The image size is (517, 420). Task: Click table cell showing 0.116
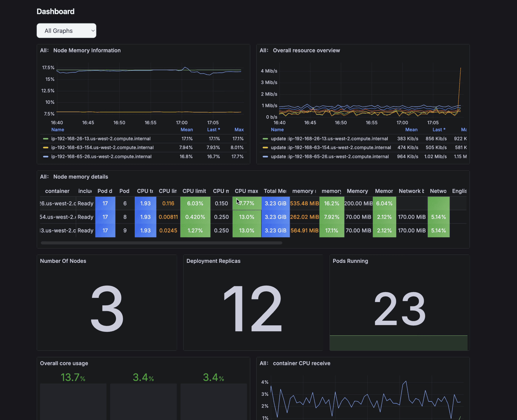[x=168, y=203]
